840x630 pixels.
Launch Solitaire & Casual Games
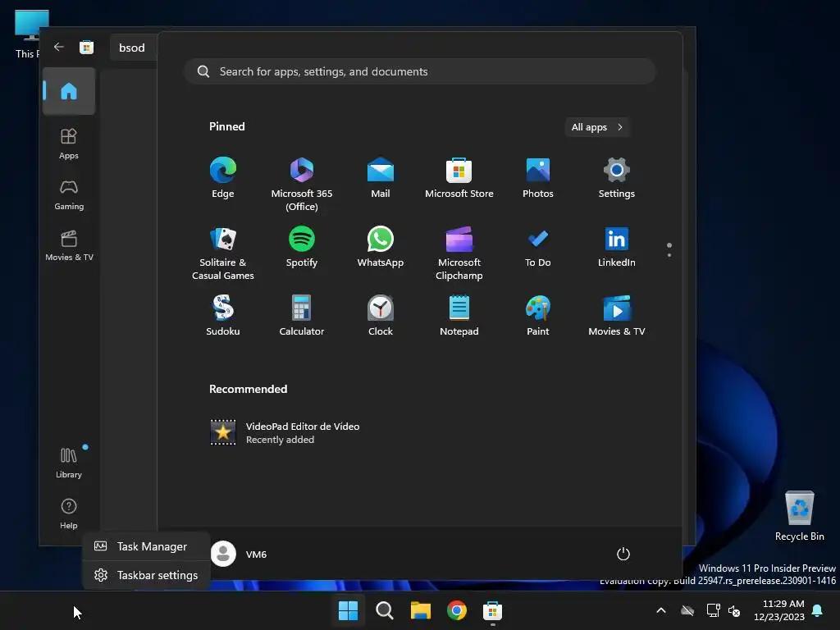pos(223,253)
